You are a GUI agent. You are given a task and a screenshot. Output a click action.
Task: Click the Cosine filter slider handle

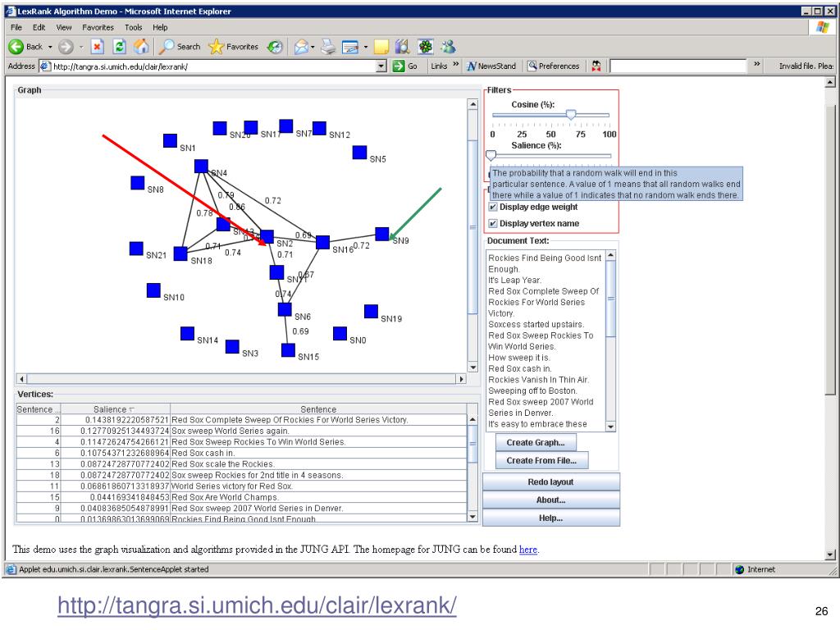571,115
